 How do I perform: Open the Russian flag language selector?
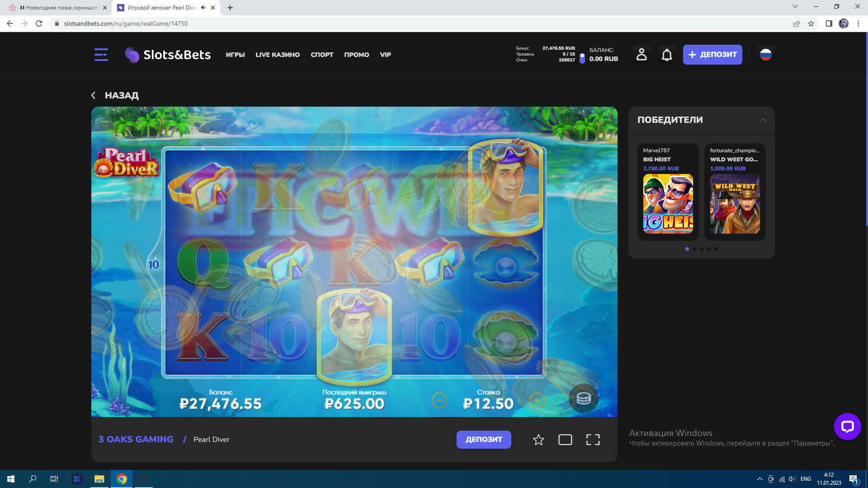point(765,55)
